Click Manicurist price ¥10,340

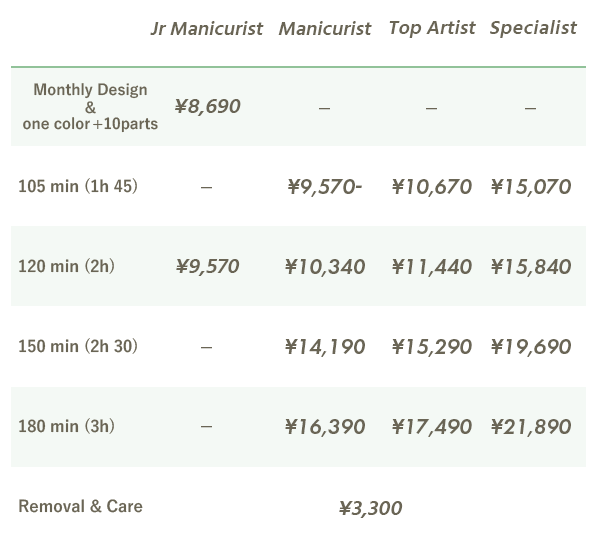pyautogui.click(x=325, y=267)
